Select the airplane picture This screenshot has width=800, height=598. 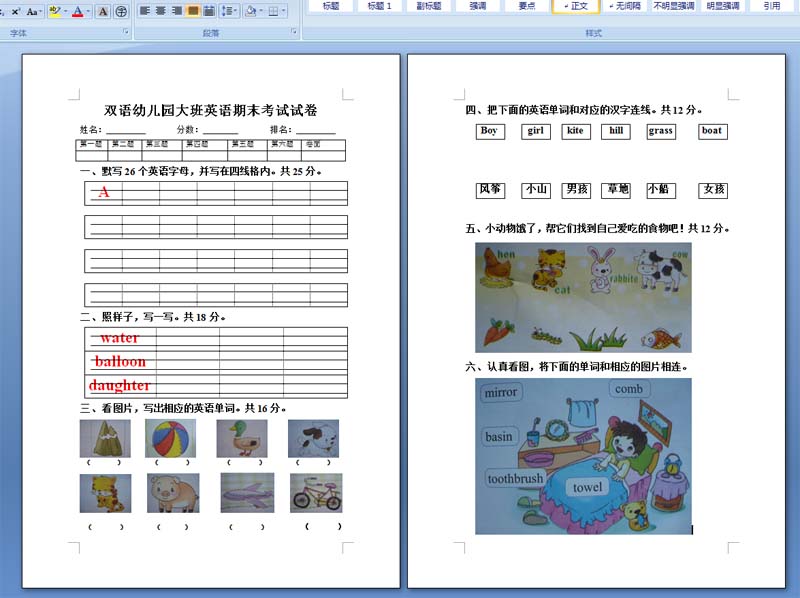[x=247, y=492]
